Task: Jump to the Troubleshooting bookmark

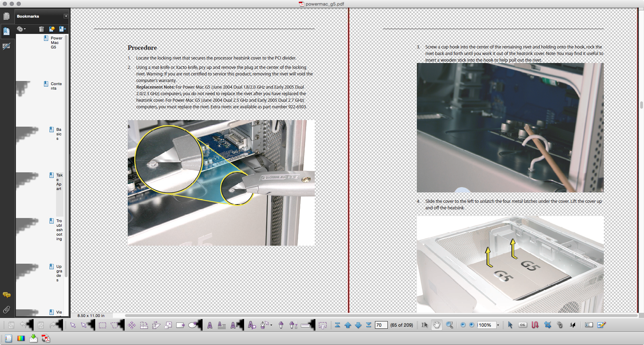Action: pyautogui.click(x=59, y=230)
